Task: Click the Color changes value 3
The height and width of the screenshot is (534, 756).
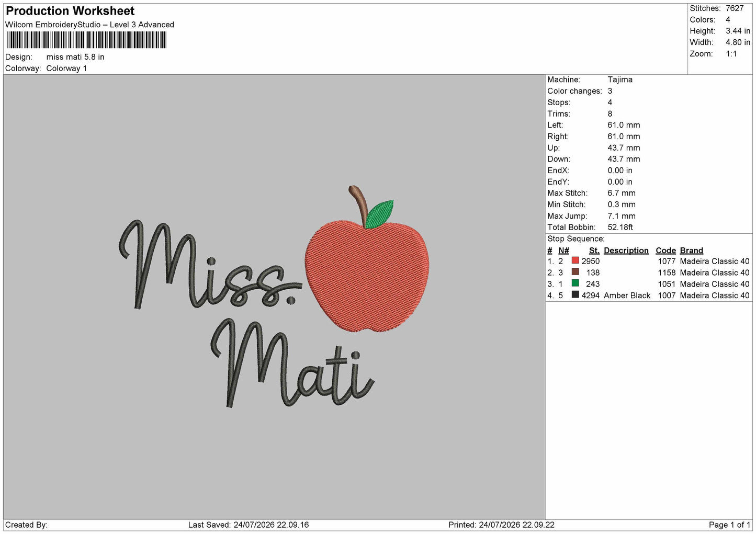Action: pos(610,91)
